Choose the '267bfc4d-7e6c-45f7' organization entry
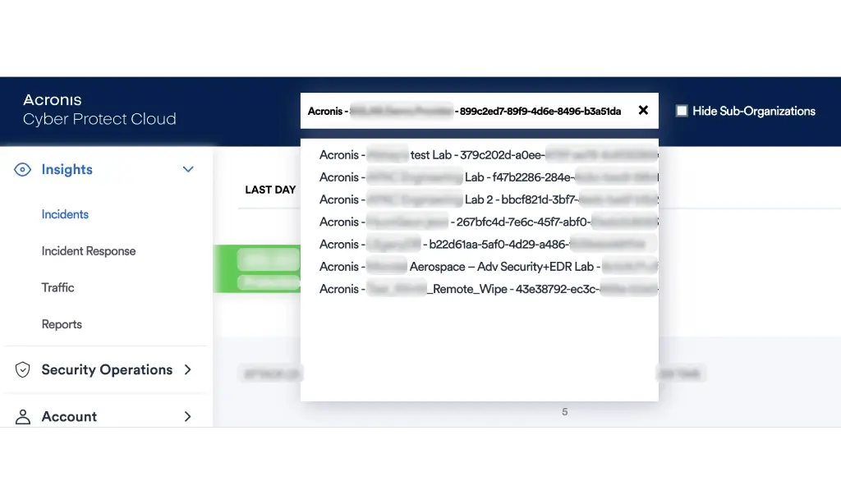Viewport: 841px width, 504px height. pos(480,222)
